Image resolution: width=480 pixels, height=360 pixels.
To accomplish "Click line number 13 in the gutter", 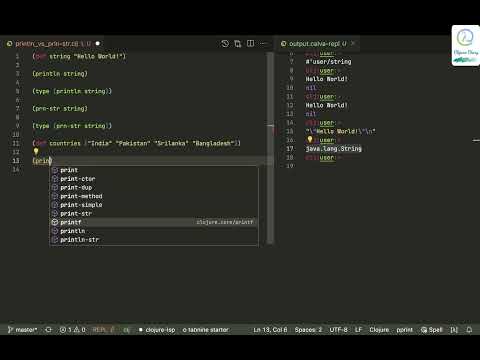I will tap(16, 160).
